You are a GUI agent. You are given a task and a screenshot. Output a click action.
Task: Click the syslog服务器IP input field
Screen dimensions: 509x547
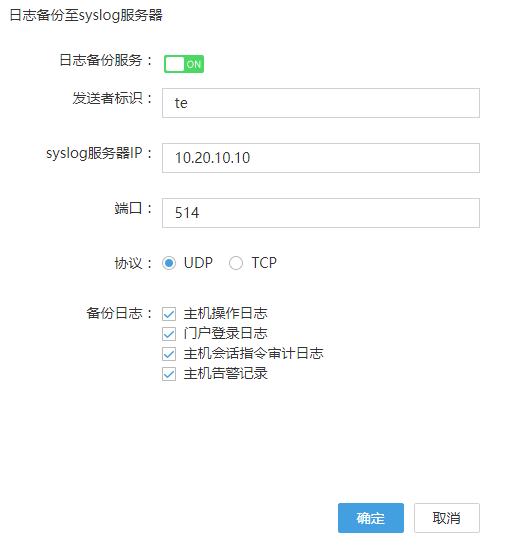[x=321, y=158]
